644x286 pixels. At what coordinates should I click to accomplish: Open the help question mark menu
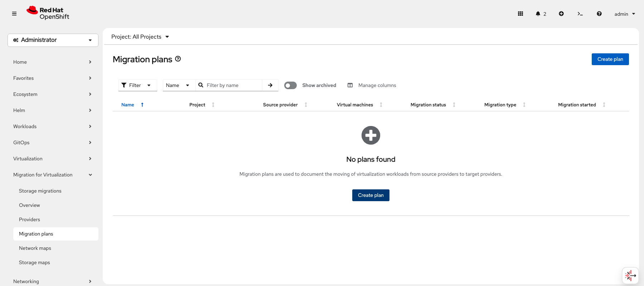(599, 14)
